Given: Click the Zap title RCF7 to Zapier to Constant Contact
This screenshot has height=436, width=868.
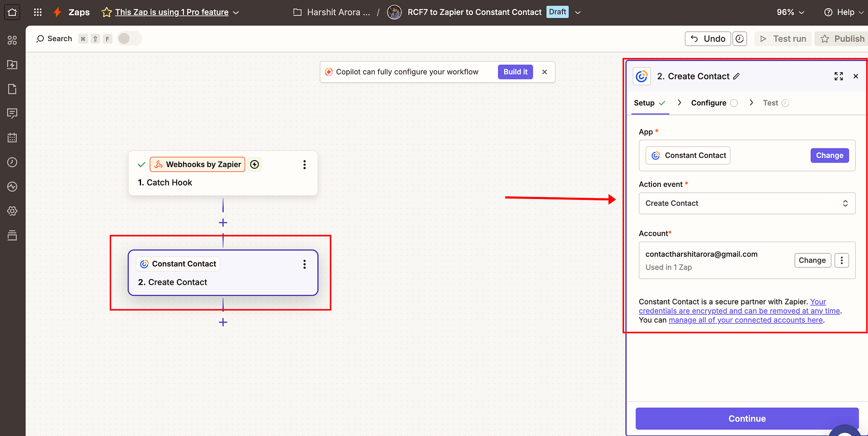Looking at the screenshot, I should 474,12.
